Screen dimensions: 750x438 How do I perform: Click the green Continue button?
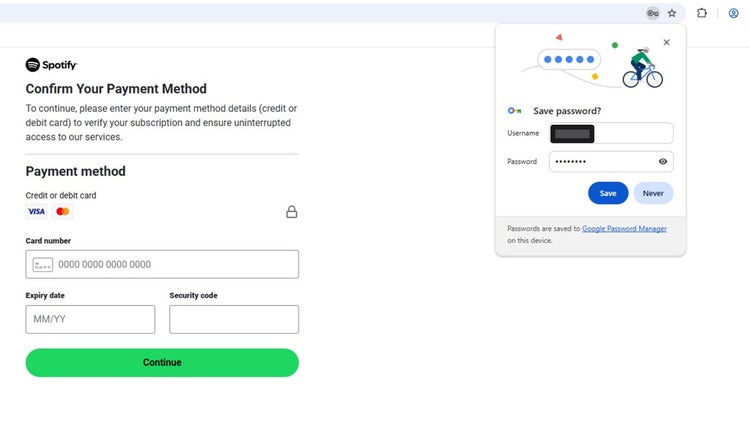pos(162,362)
